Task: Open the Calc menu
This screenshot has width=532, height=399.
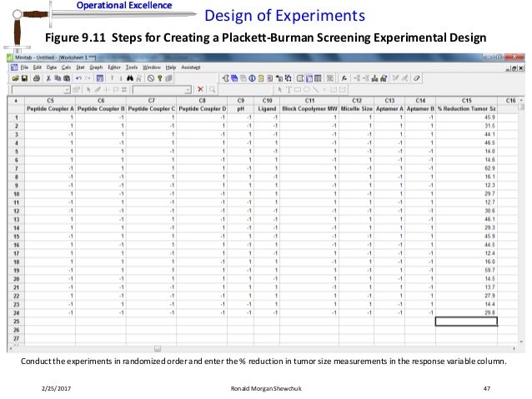Action: click(x=65, y=67)
